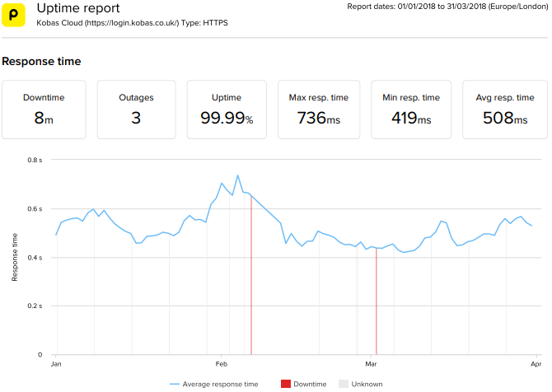552x392 pixels.
Task: Click the Mar label on the x-axis
Action: (371, 363)
